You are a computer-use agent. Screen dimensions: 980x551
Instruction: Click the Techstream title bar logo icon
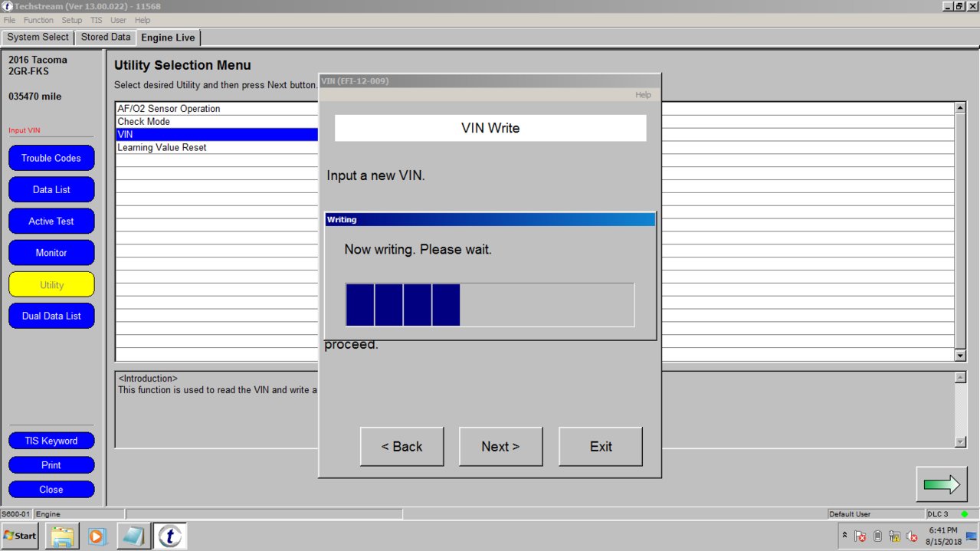click(x=7, y=6)
